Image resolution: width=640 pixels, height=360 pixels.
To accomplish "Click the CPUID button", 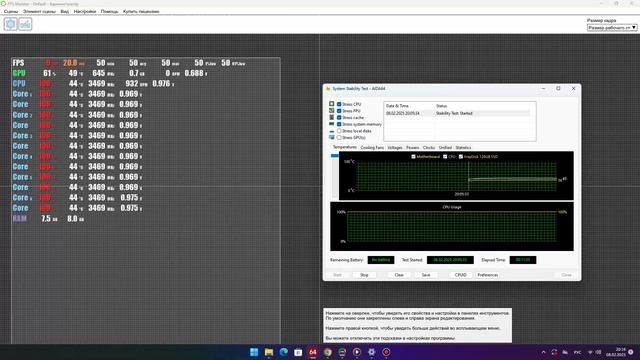I will pyautogui.click(x=460, y=275).
